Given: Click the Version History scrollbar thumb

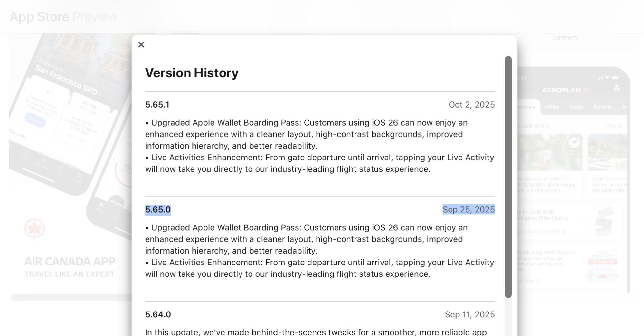Looking at the screenshot, I should [508, 177].
